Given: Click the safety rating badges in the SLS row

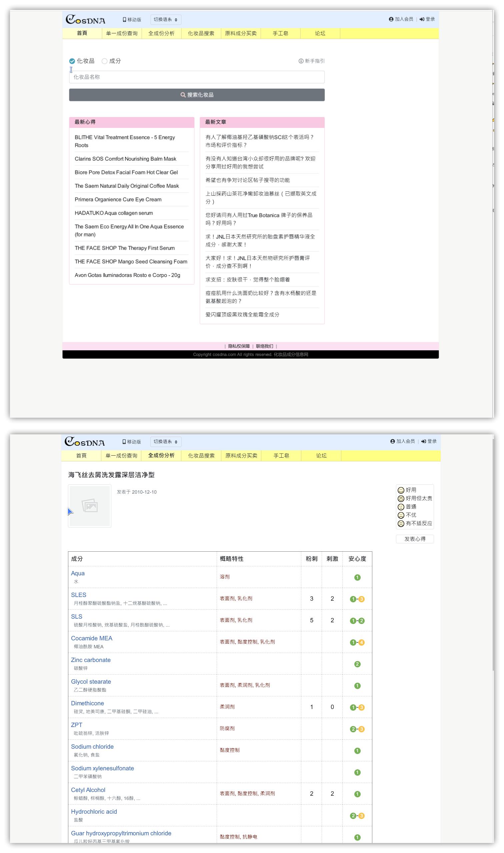Looking at the screenshot, I should click(357, 621).
